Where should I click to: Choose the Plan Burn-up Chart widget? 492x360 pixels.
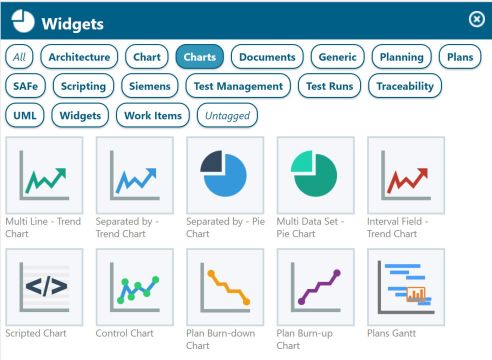(316, 287)
